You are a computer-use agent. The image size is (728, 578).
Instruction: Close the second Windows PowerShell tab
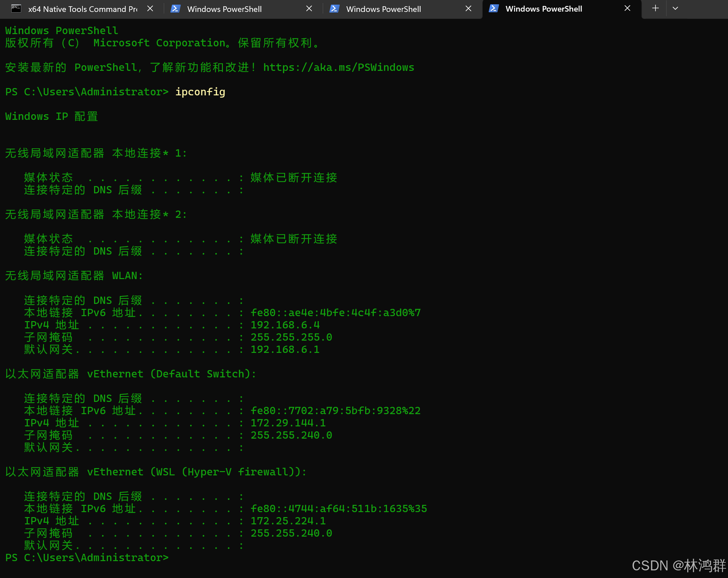(309, 9)
